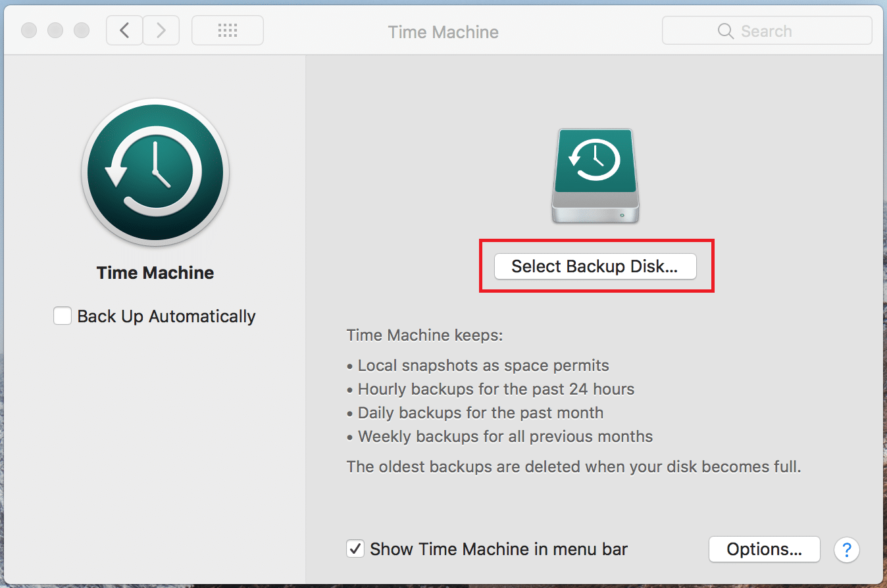Click the backup disk drive icon

click(x=594, y=174)
